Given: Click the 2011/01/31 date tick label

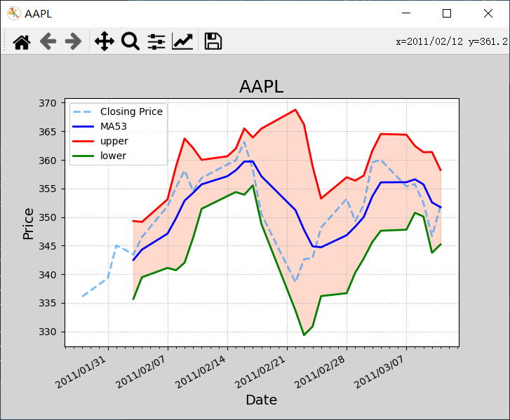Looking at the screenshot, I should click(x=81, y=372).
